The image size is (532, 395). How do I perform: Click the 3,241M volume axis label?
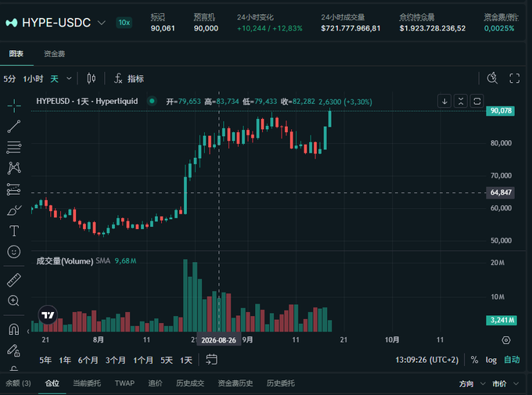click(501, 320)
